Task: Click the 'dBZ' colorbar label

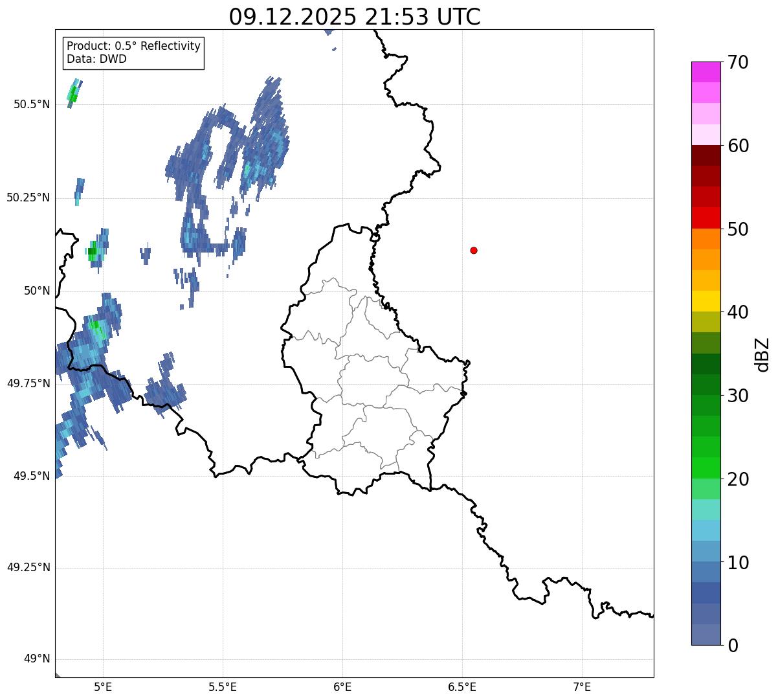Action: [x=762, y=354]
